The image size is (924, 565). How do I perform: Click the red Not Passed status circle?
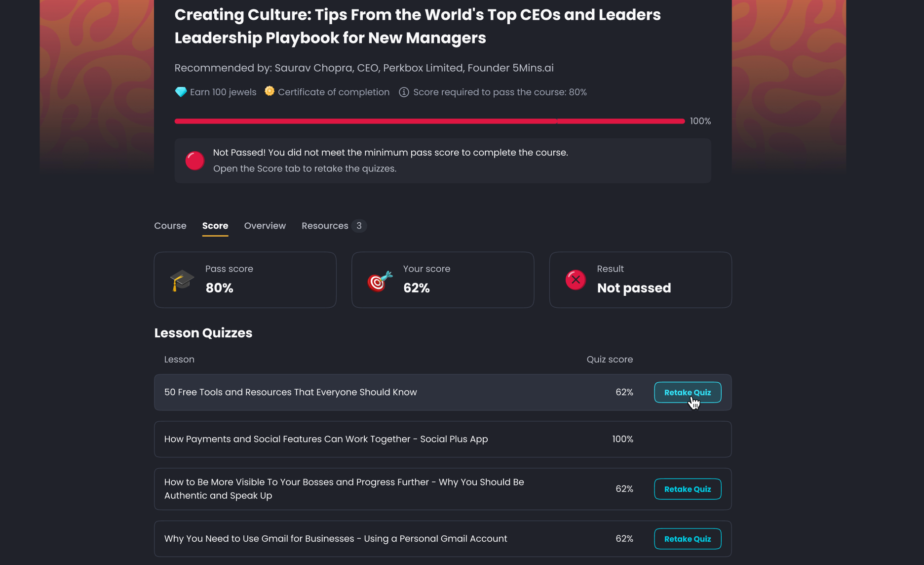[194, 161]
